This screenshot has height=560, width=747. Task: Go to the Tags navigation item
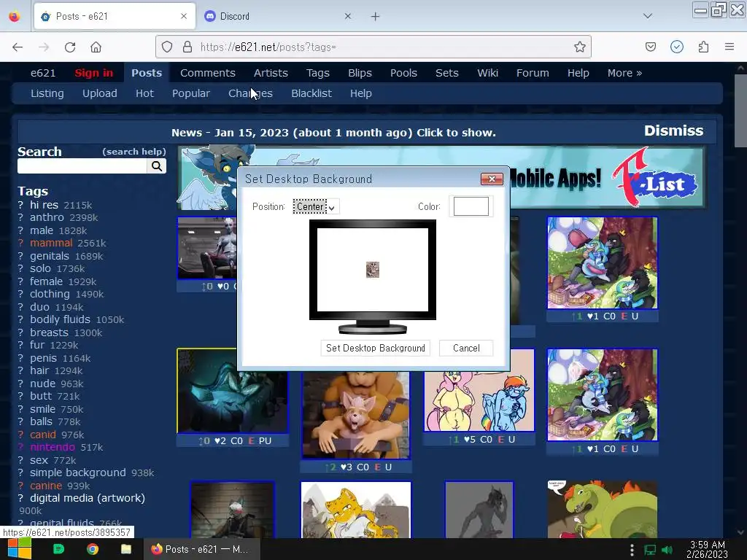(x=318, y=73)
